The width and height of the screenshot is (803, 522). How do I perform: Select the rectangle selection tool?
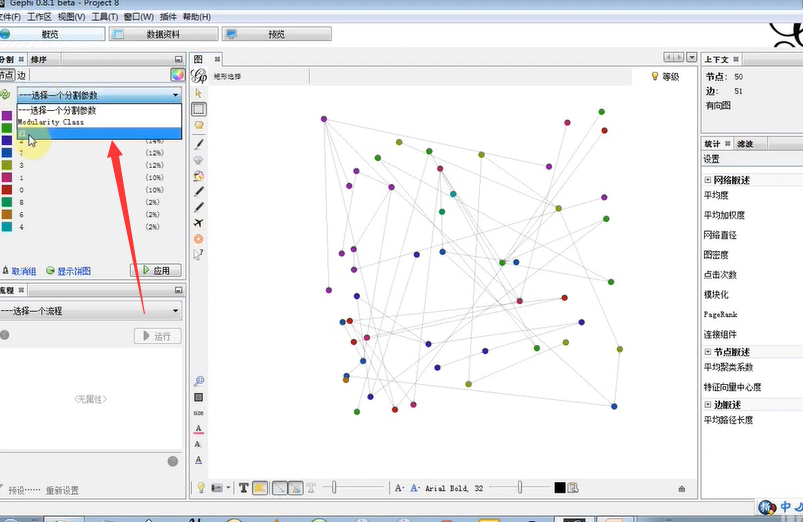[199, 109]
